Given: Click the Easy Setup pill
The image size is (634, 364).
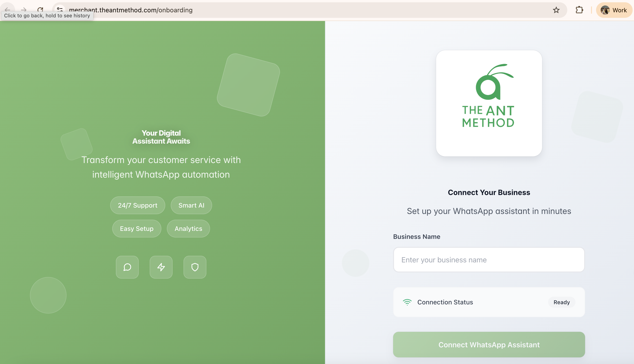Looking at the screenshot, I should (137, 228).
